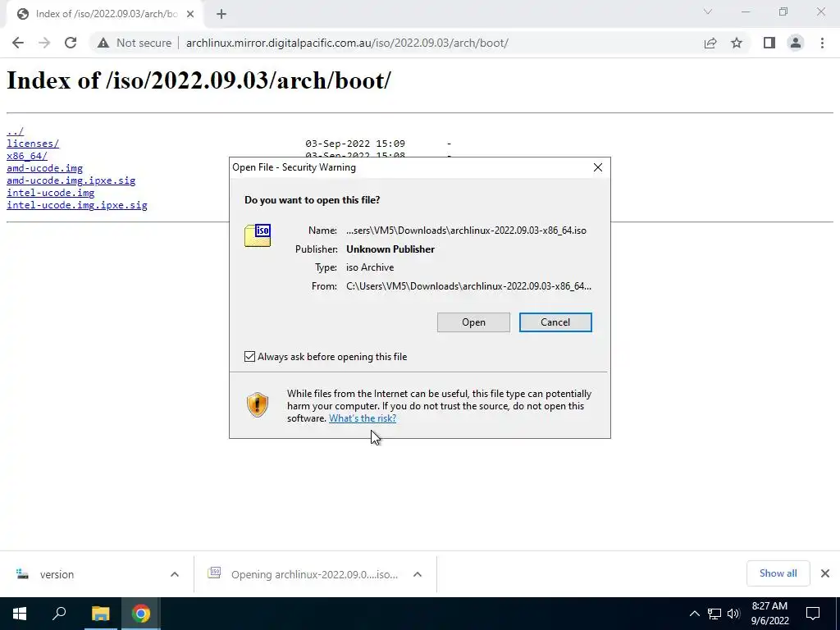
Task: Click the Unknown Publisher text
Action: pyautogui.click(x=390, y=249)
